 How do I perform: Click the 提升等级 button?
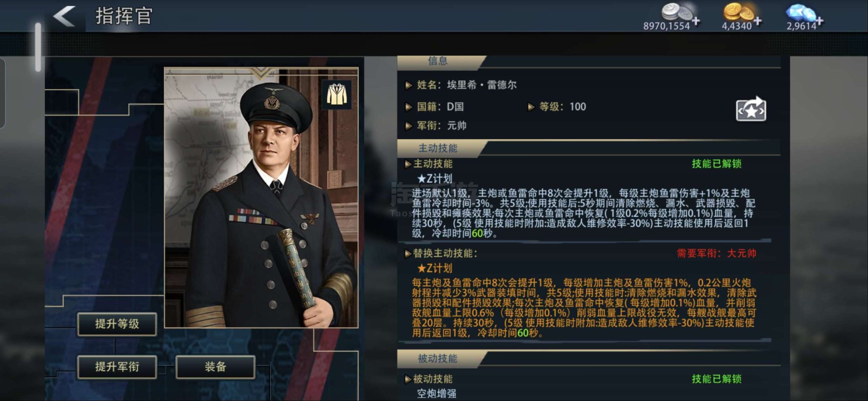click(x=117, y=324)
